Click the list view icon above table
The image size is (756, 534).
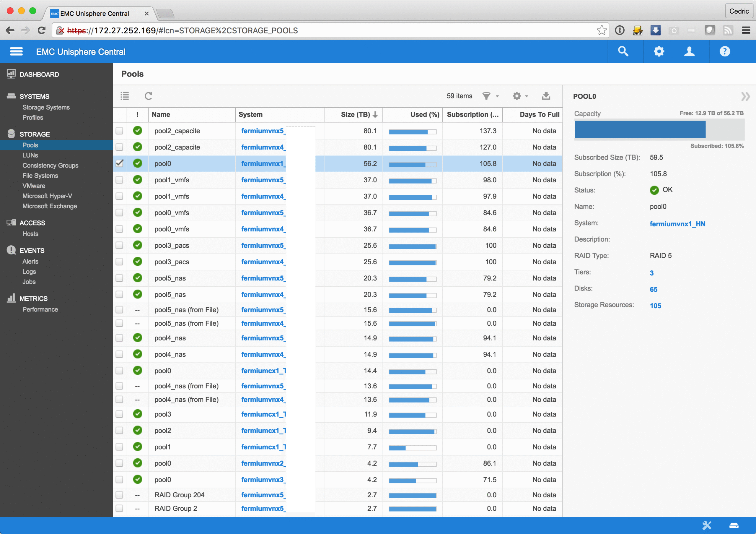pyautogui.click(x=125, y=96)
